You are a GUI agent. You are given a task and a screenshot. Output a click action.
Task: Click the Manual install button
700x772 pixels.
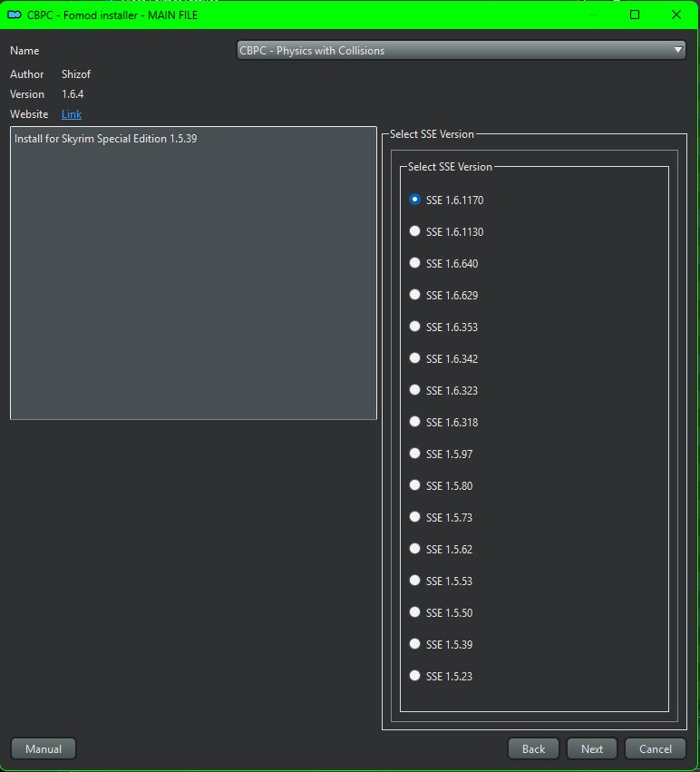click(x=44, y=748)
